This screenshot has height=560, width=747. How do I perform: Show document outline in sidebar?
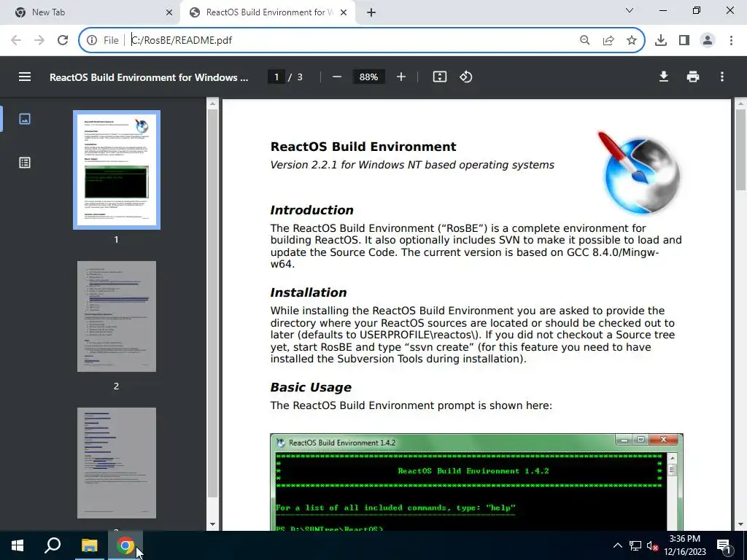click(x=25, y=163)
